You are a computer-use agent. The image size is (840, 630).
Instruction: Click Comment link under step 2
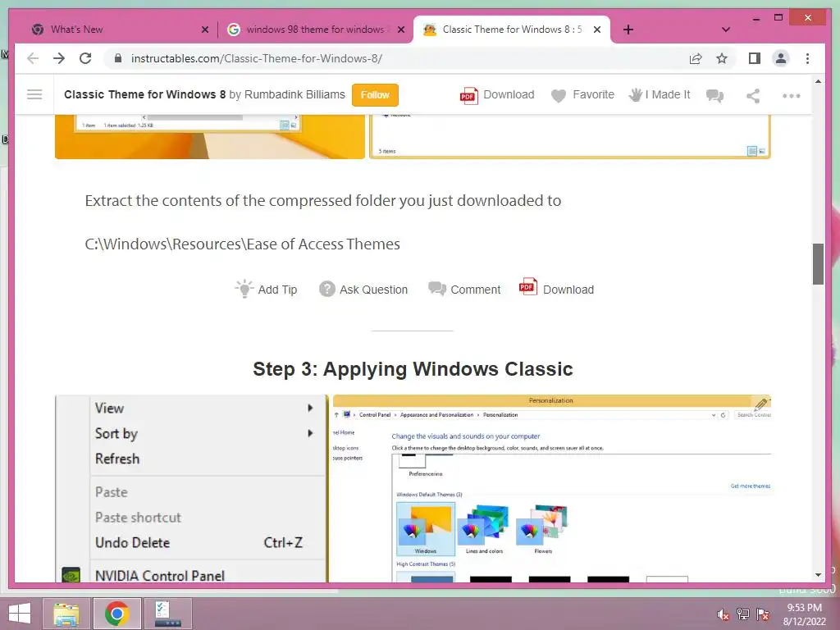tap(464, 290)
